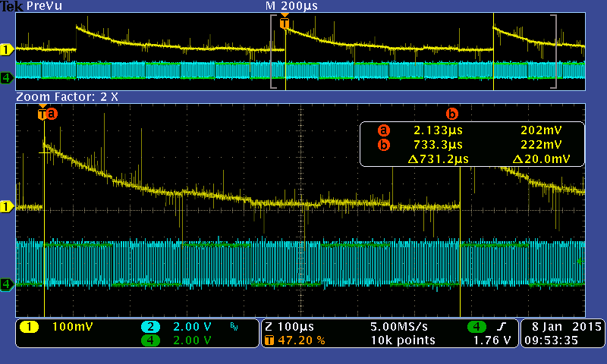Click the 222mV cursor b voltage
Screen dimensions: 607x364
[541, 145]
